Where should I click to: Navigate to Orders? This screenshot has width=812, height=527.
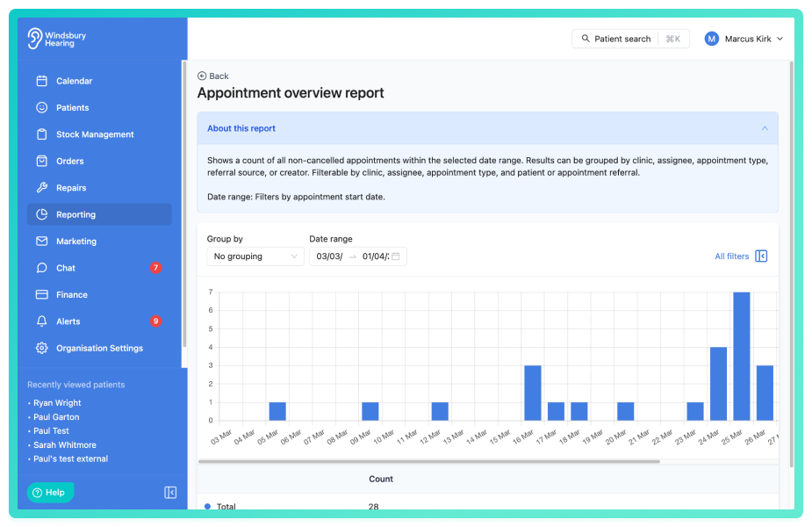point(99,161)
